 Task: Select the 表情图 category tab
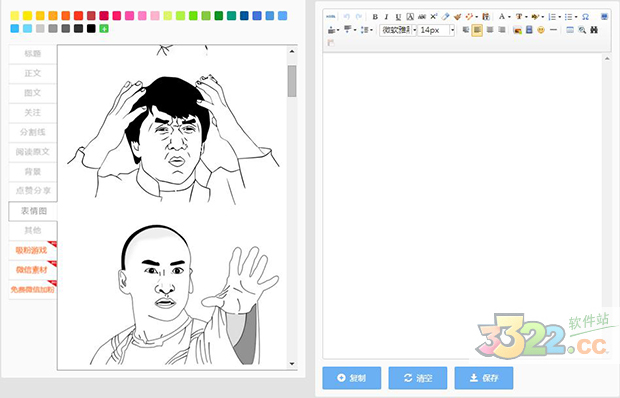tap(33, 211)
